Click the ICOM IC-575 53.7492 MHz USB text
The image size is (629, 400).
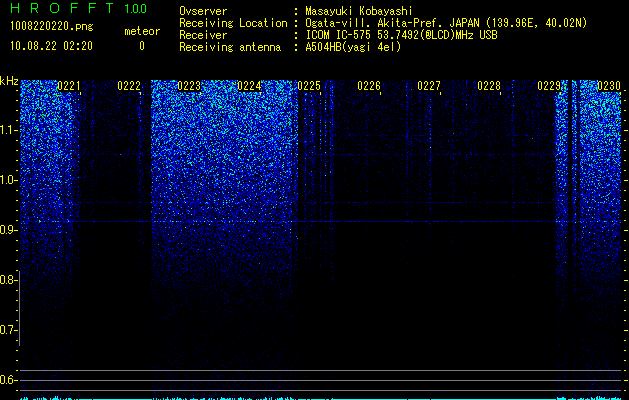pos(401,35)
